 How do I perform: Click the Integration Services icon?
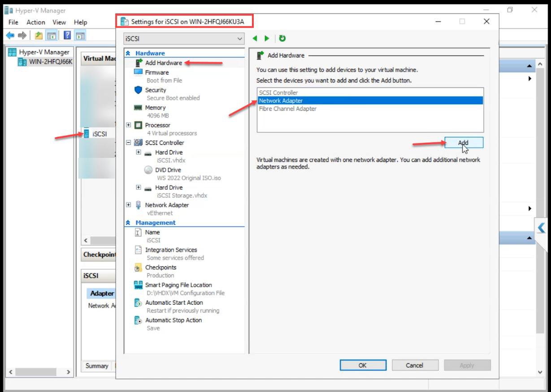138,250
